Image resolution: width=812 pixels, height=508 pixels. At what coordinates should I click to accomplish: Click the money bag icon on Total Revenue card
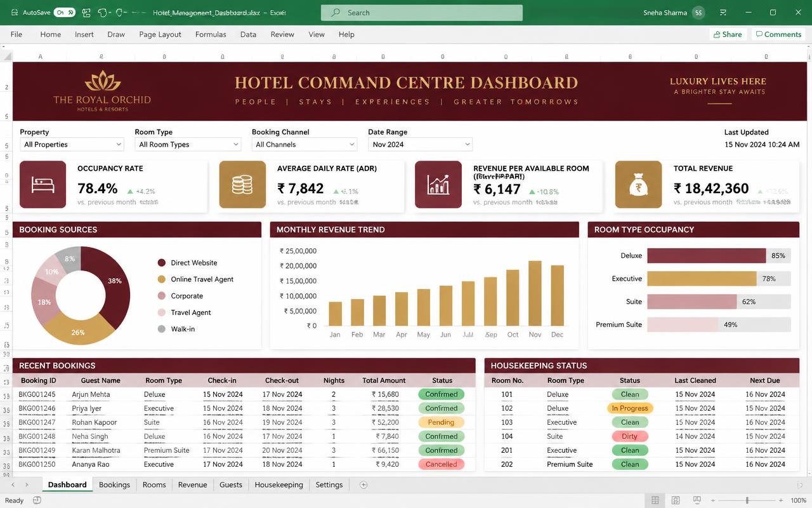638,185
